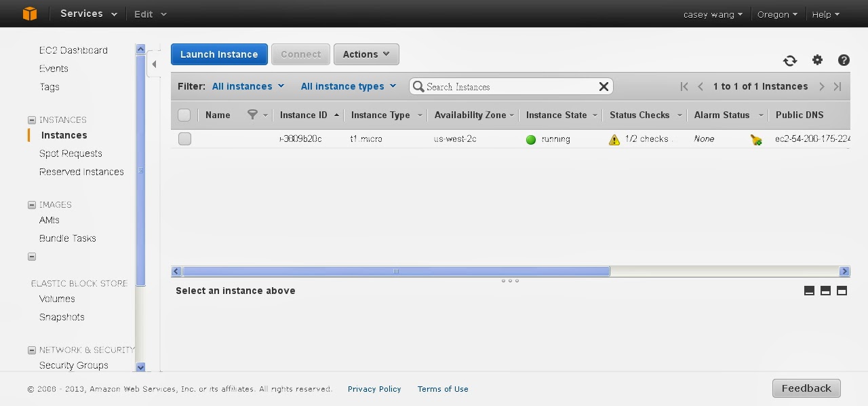Click the horizontal table scrollbar thumb
The height and width of the screenshot is (406, 868).
click(396, 272)
